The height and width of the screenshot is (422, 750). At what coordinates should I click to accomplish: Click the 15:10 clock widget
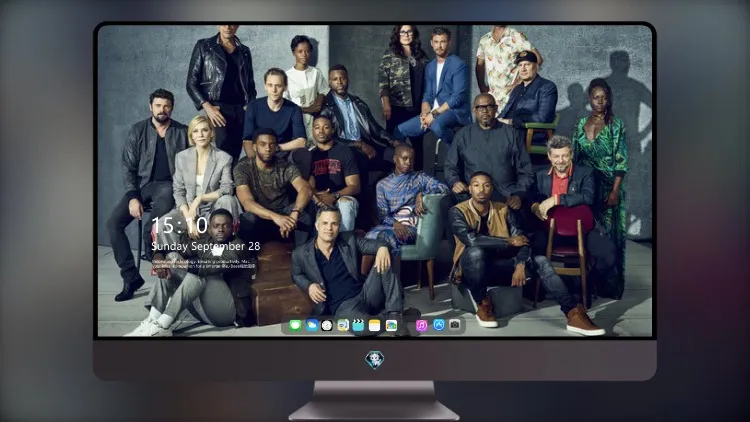click(179, 225)
